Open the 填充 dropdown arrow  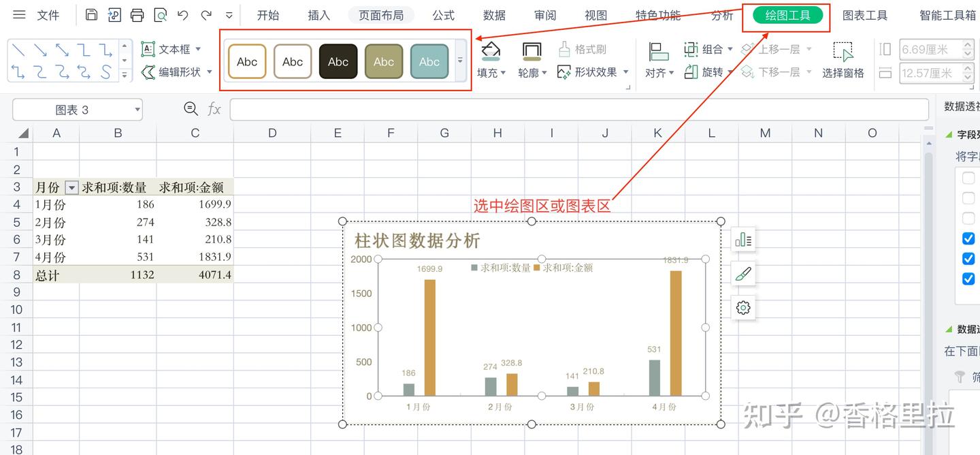(503, 73)
